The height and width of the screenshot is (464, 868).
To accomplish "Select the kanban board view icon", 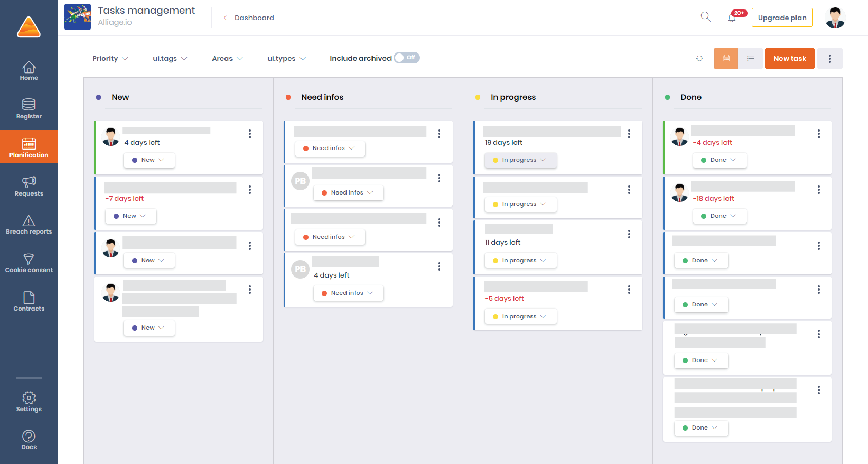I will pos(726,58).
